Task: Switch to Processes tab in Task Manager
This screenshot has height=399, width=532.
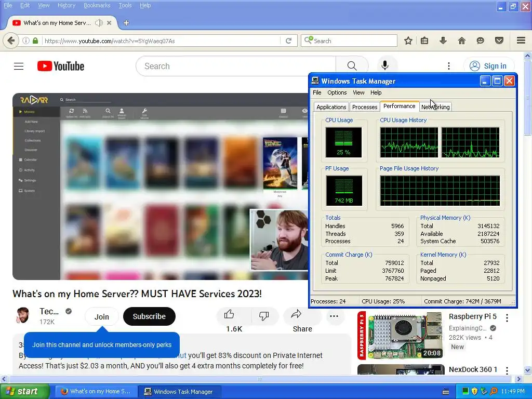Action: pos(364,107)
